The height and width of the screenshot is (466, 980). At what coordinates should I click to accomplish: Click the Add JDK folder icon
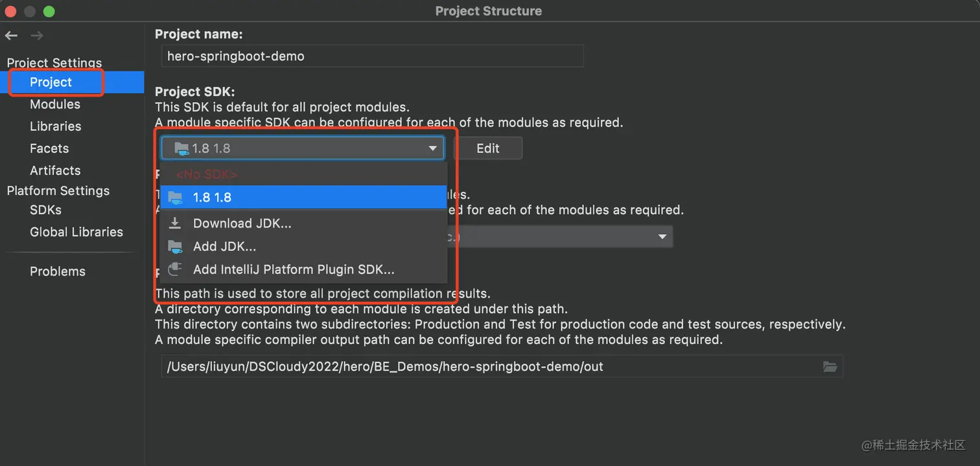click(175, 246)
